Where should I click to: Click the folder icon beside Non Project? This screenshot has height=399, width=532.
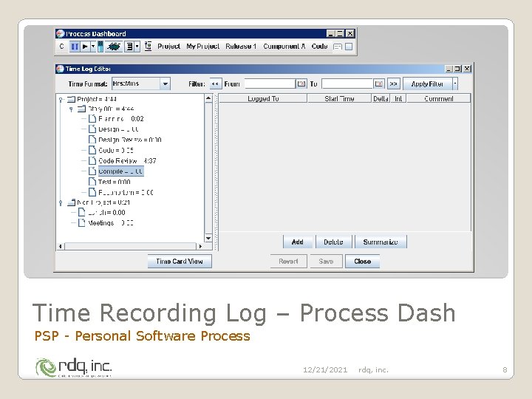(x=71, y=202)
